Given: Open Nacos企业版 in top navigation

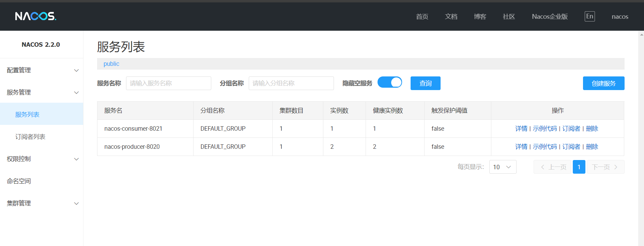Looking at the screenshot, I should pyautogui.click(x=550, y=16).
